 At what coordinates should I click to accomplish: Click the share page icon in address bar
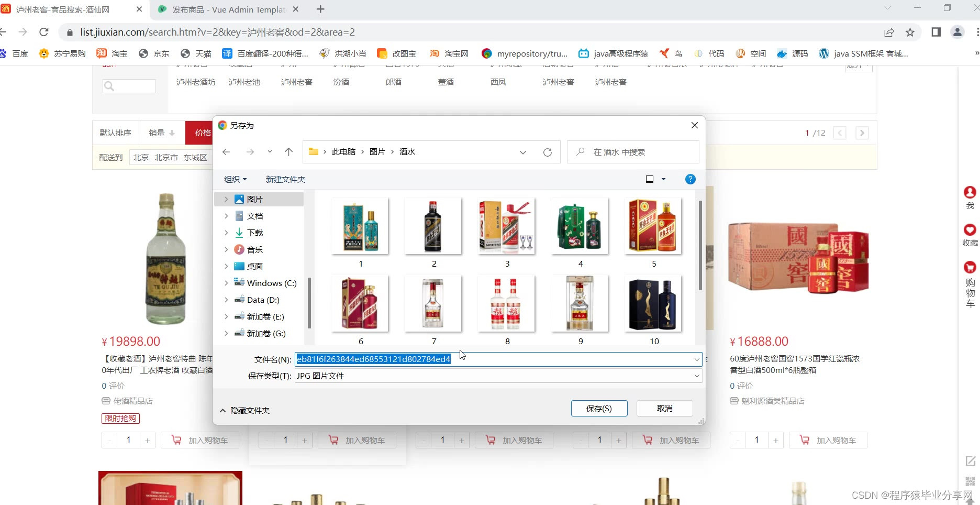[889, 32]
